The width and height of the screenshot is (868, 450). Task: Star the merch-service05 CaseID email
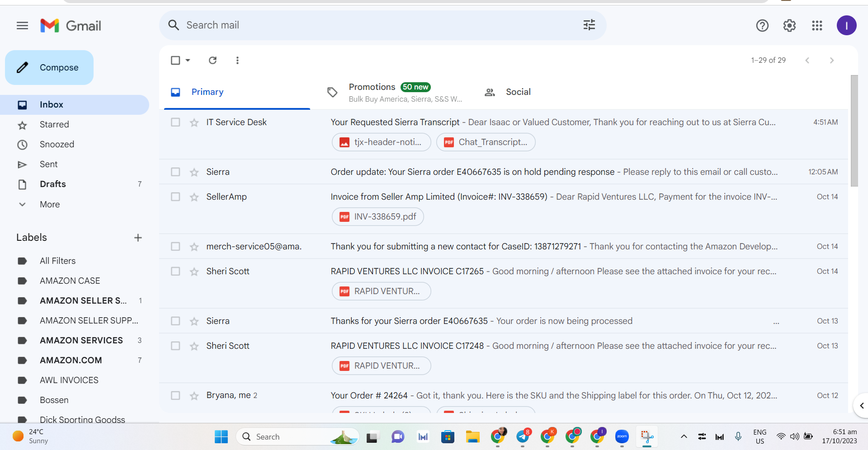tap(194, 247)
